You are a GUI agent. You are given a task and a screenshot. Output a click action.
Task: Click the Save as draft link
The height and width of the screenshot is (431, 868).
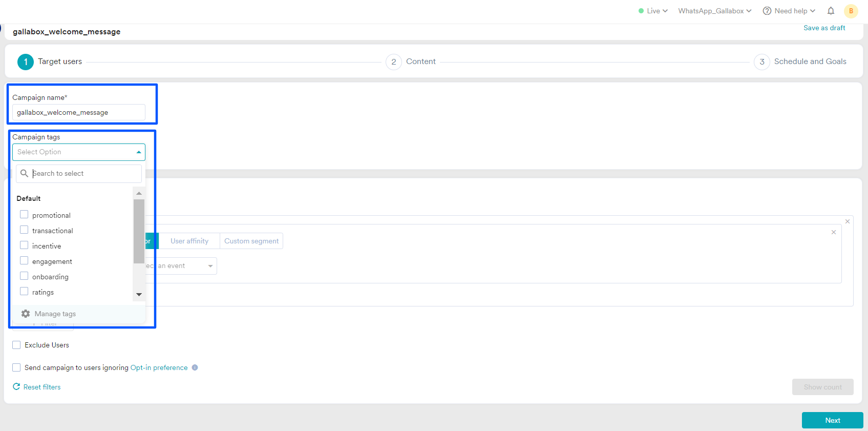(x=824, y=28)
